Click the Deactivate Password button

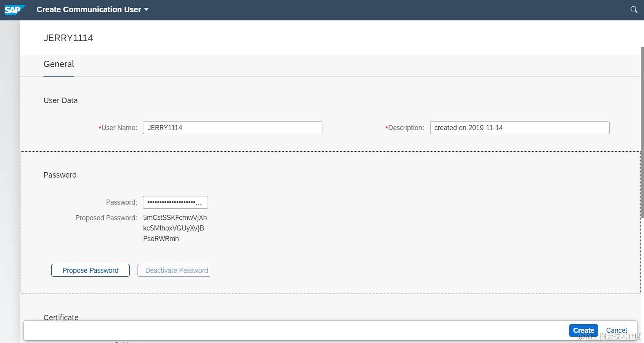(x=174, y=270)
